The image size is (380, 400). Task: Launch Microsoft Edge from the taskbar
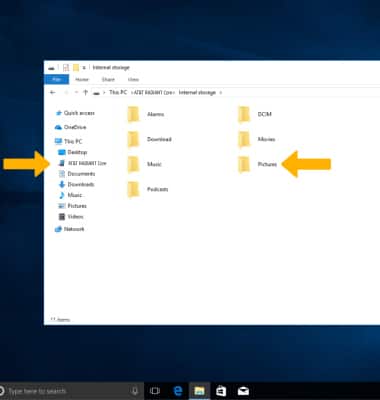tap(178, 391)
